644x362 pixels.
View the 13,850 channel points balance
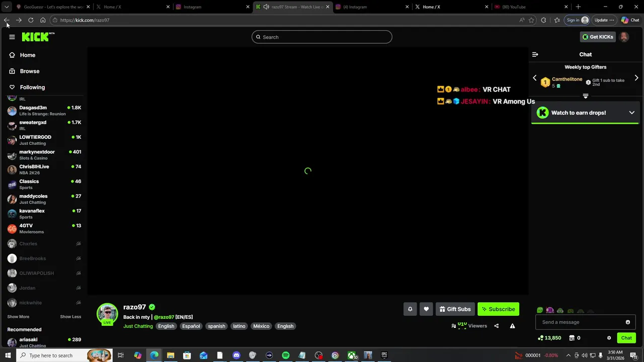coord(549,338)
